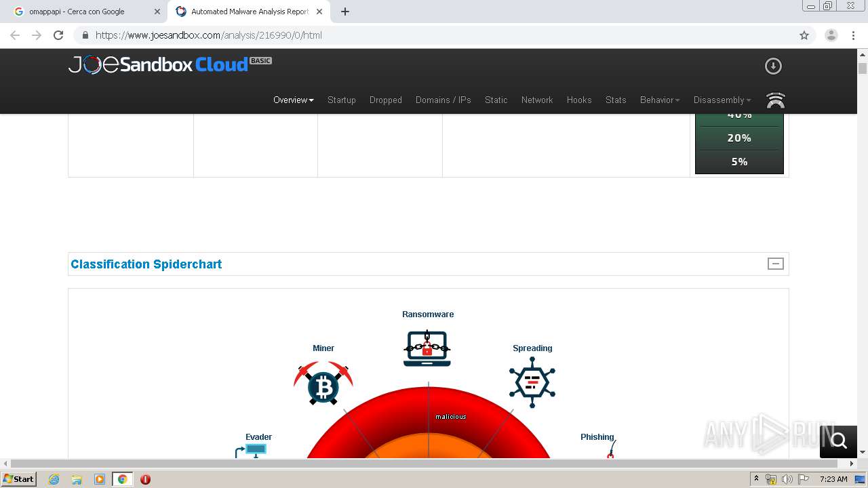Click the 7:23 AM clock
Screen dimensions: 868x488
(833, 479)
